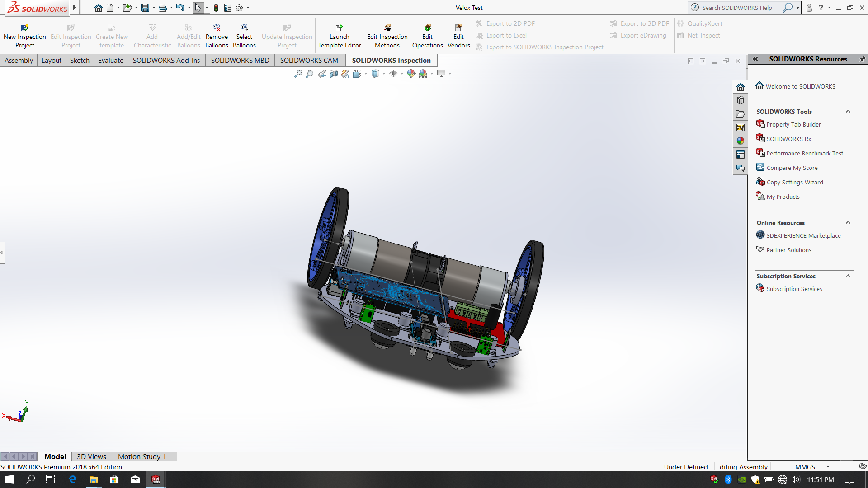Click Performance Benchmark Test link
Screen dimensions: 868x488
(x=804, y=154)
